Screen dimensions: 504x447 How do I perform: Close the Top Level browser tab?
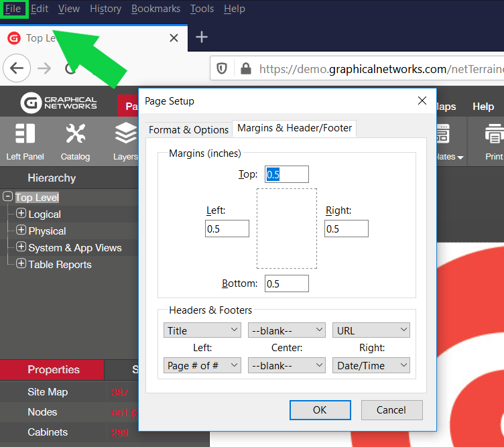174,38
